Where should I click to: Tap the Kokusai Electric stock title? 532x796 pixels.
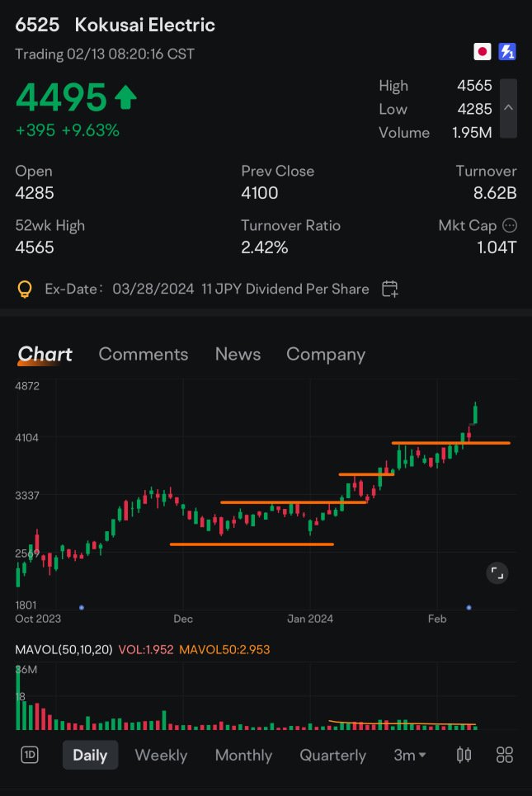[144, 25]
